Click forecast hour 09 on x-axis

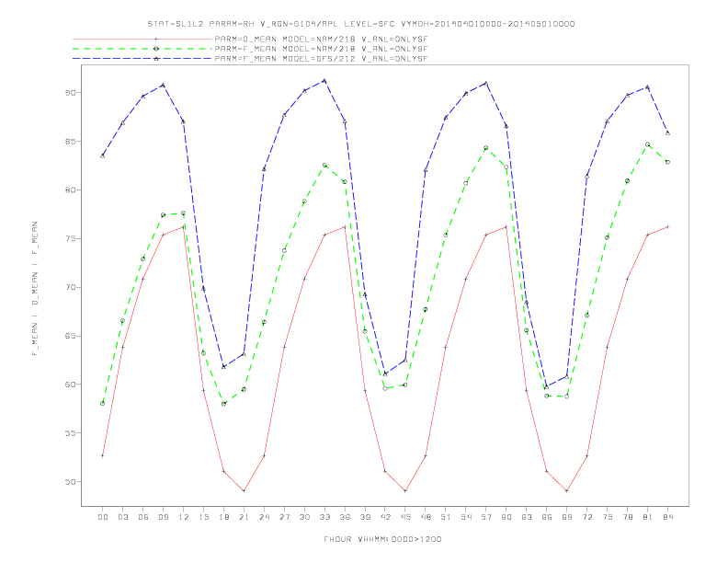tap(163, 517)
